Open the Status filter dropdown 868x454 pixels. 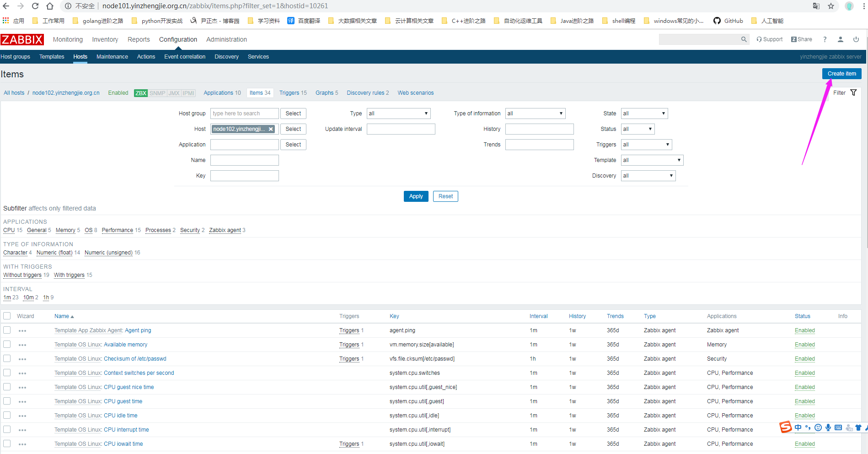(x=638, y=129)
